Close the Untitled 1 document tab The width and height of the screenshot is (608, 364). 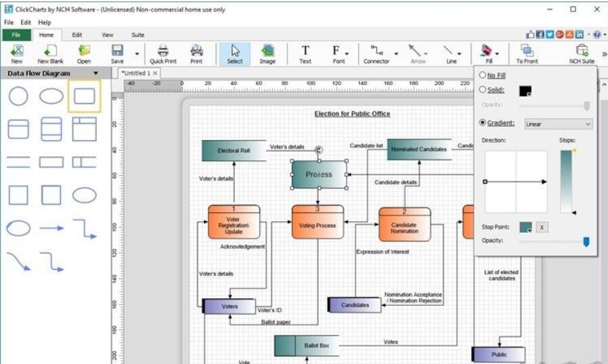coord(156,73)
